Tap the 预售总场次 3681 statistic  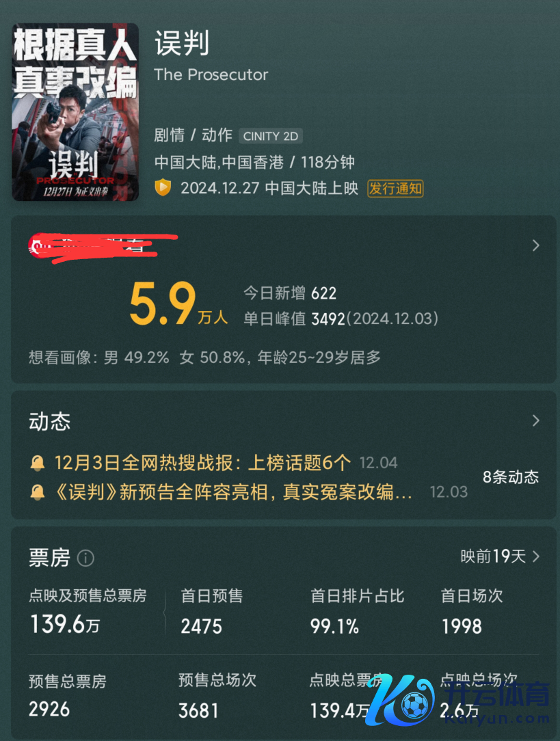click(x=217, y=696)
